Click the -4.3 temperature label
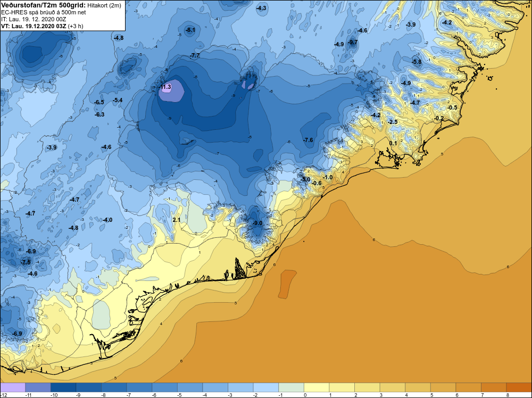This screenshot has width=532, height=398. 261,8
